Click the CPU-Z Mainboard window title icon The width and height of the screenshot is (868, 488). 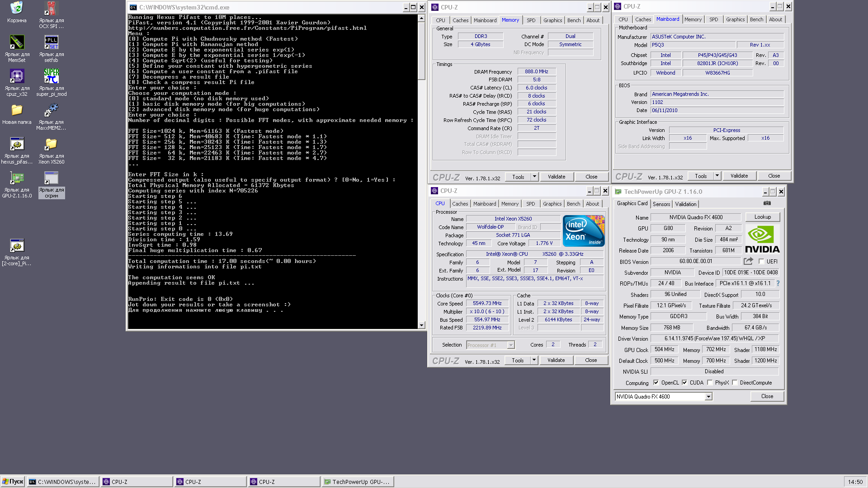[618, 6]
